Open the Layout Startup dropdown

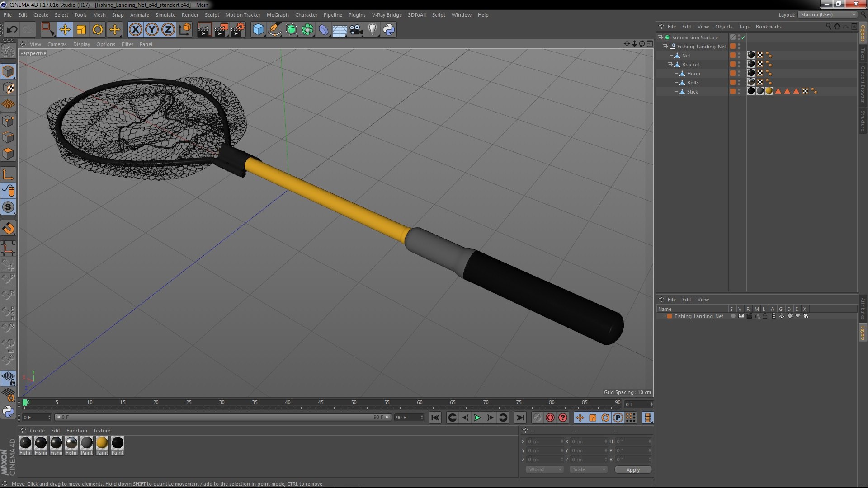(x=828, y=15)
